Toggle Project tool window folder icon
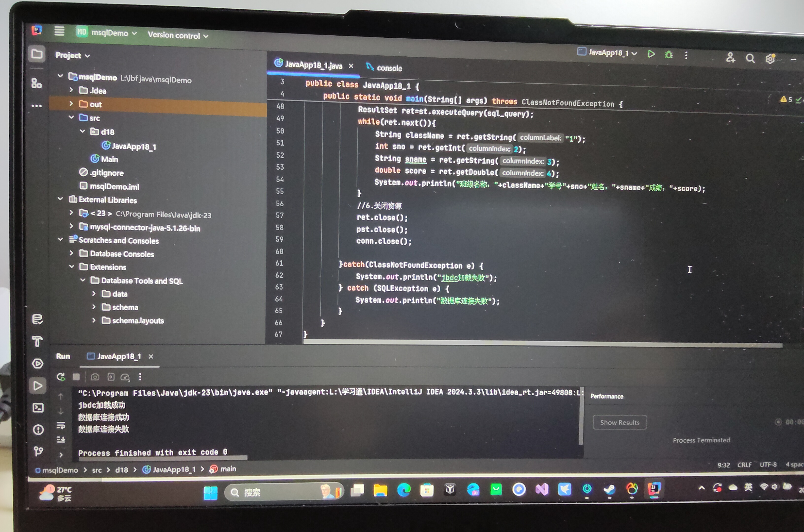804x532 pixels. pyautogui.click(x=37, y=54)
